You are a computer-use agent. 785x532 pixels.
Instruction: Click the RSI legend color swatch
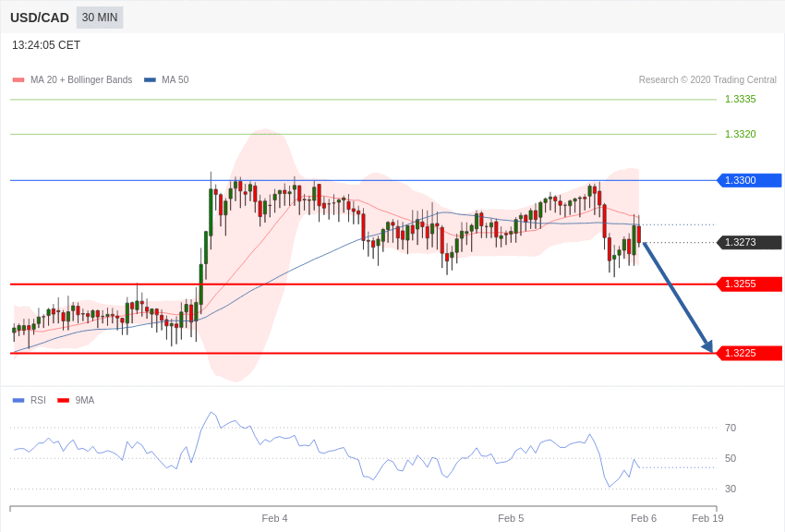tap(18, 400)
